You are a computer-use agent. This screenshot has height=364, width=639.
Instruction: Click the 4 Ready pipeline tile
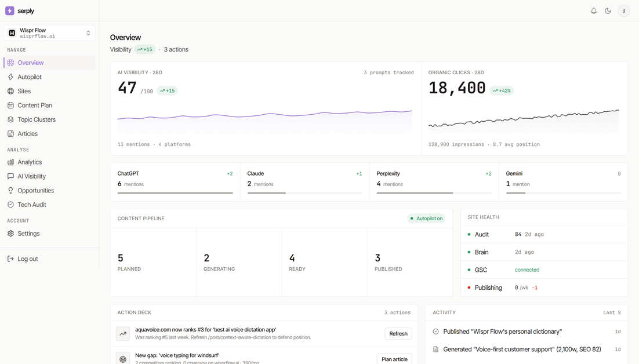pyautogui.click(x=324, y=262)
